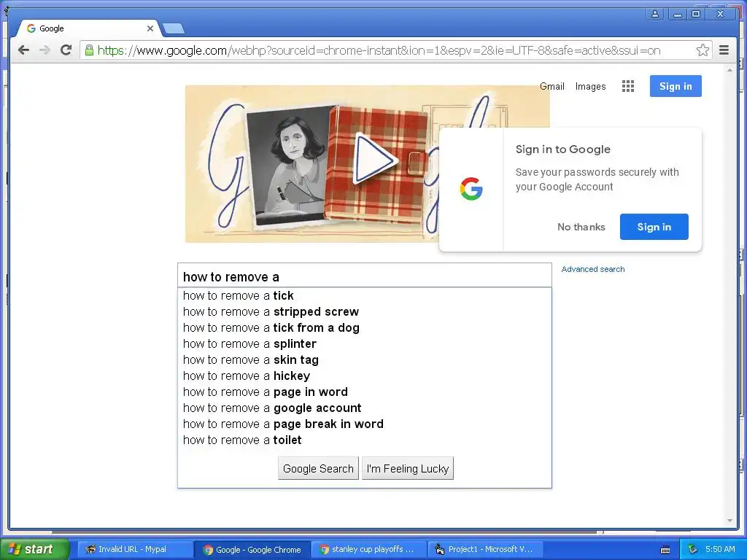The height and width of the screenshot is (560, 747).
Task: Switch to Project1 - Microsoft V... taskbar item
Action: 486,550
